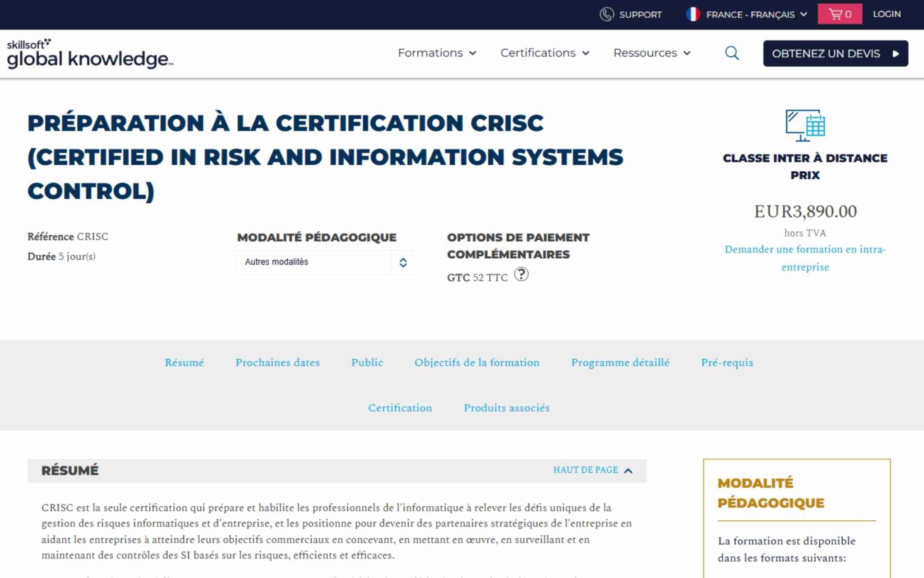The image size is (924, 578).
Task: Jump to Programme détaillé section
Action: 620,363
